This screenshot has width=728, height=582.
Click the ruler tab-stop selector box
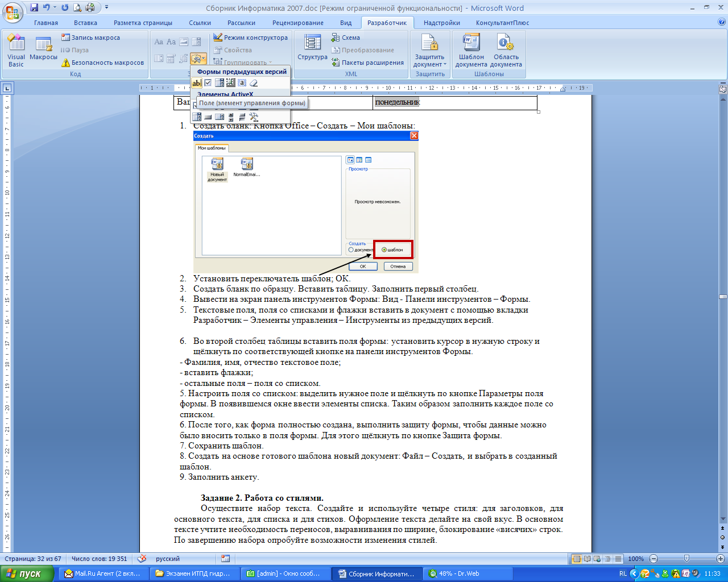(7, 88)
